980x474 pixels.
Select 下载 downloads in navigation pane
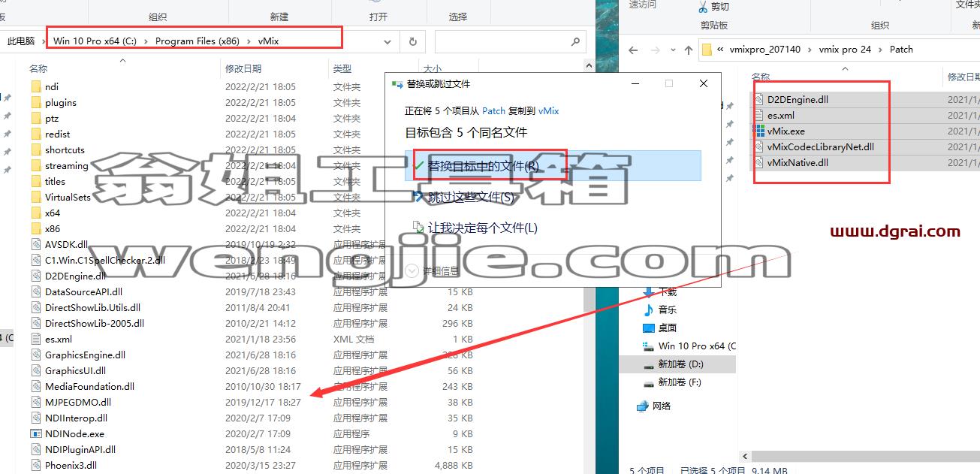[660, 292]
